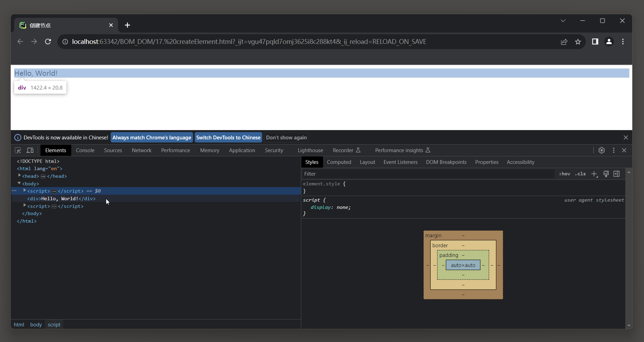
Task: Open a new browser tab
Action: point(127,25)
